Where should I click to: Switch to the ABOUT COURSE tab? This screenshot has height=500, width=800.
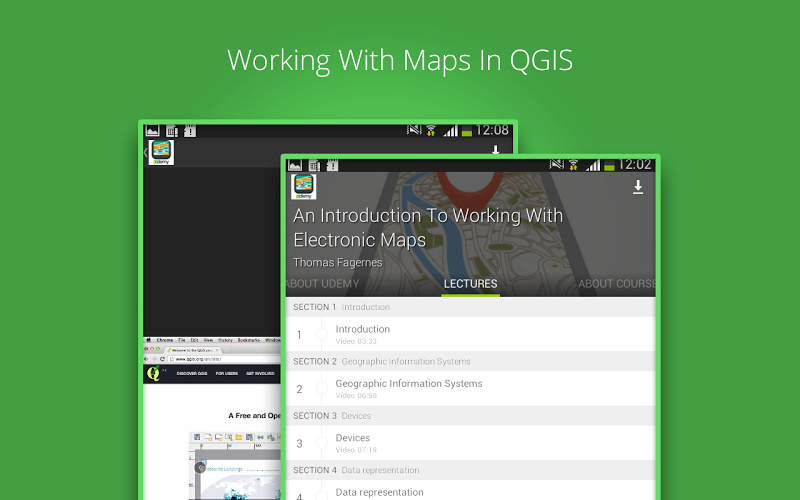click(616, 284)
